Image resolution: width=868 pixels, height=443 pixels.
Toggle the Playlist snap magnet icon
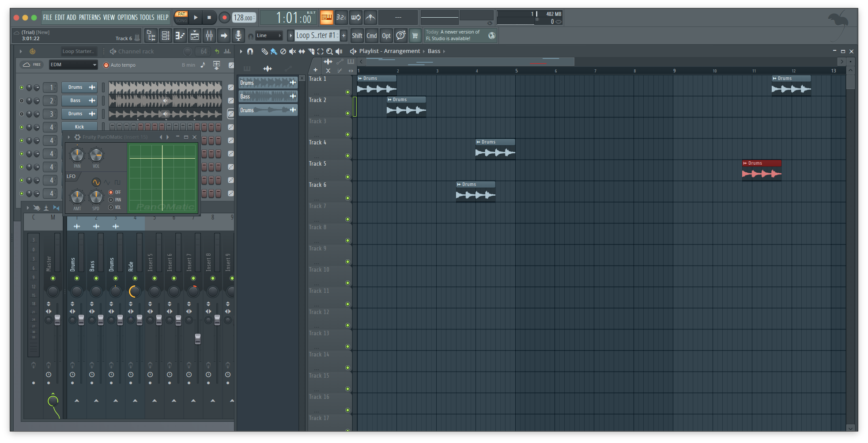coord(250,52)
